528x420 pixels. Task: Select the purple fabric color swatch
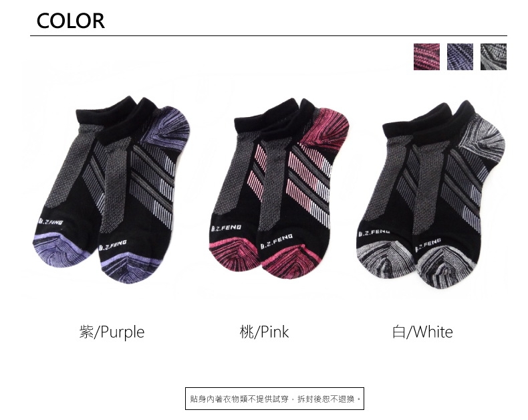460,57
